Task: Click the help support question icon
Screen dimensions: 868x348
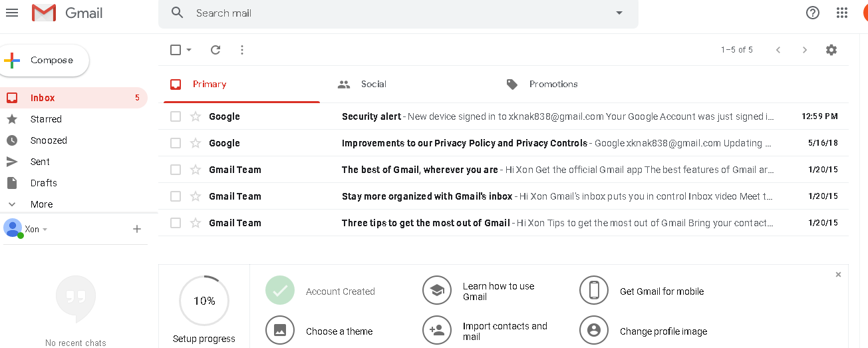Action: [812, 13]
